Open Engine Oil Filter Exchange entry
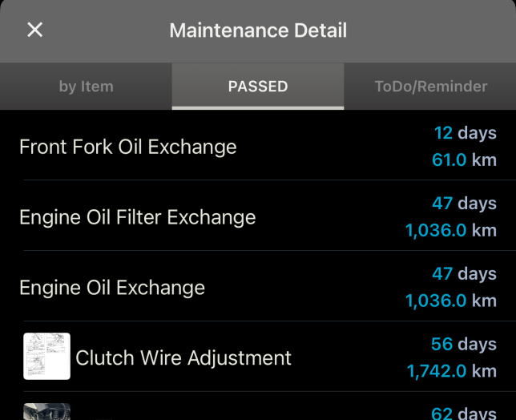The height and width of the screenshot is (420, 516). click(137, 217)
